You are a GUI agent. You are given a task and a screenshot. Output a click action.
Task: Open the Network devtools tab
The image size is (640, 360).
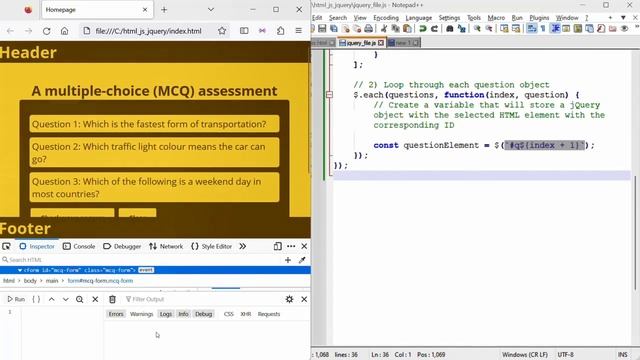pos(166,246)
